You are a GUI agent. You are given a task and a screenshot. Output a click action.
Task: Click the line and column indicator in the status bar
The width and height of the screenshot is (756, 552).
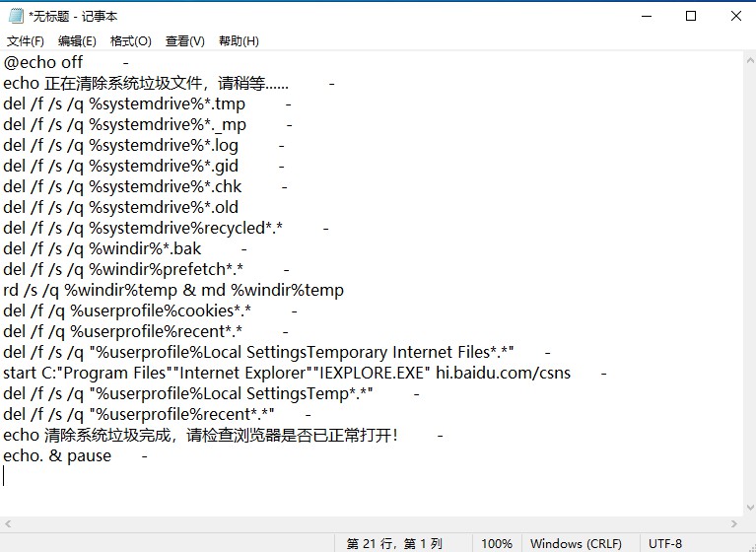click(x=393, y=543)
